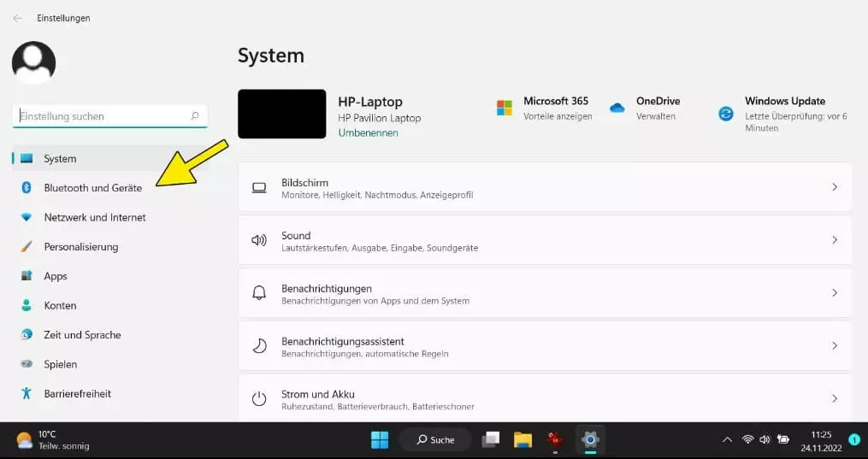
Task: Click the Strom und Akku title
Action: point(318,394)
